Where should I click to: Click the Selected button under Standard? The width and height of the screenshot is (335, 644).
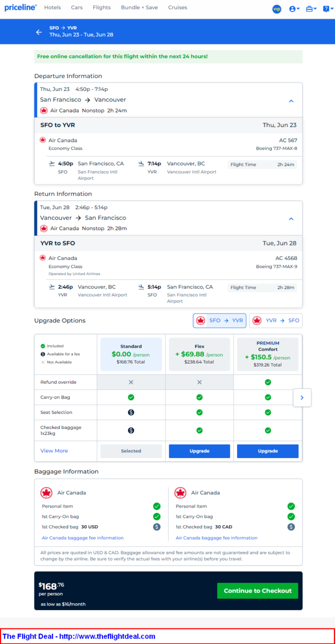click(x=131, y=451)
